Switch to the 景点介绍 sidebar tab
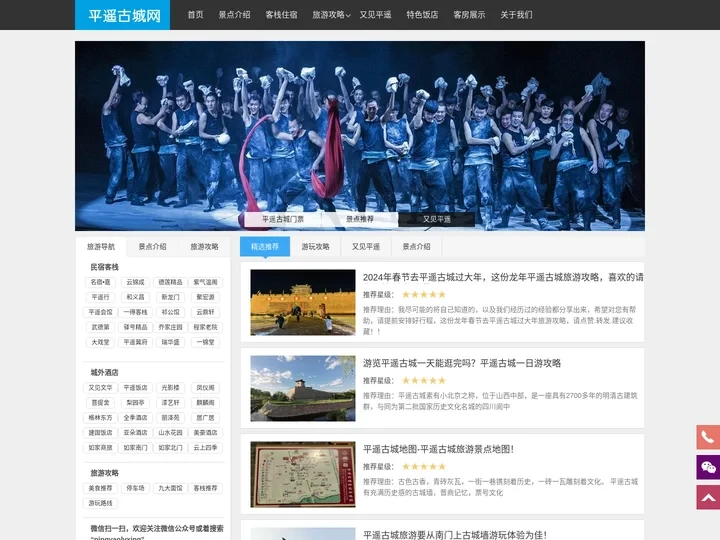This screenshot has height=540, width=720. pyautogui.click(x=152, y=247)
